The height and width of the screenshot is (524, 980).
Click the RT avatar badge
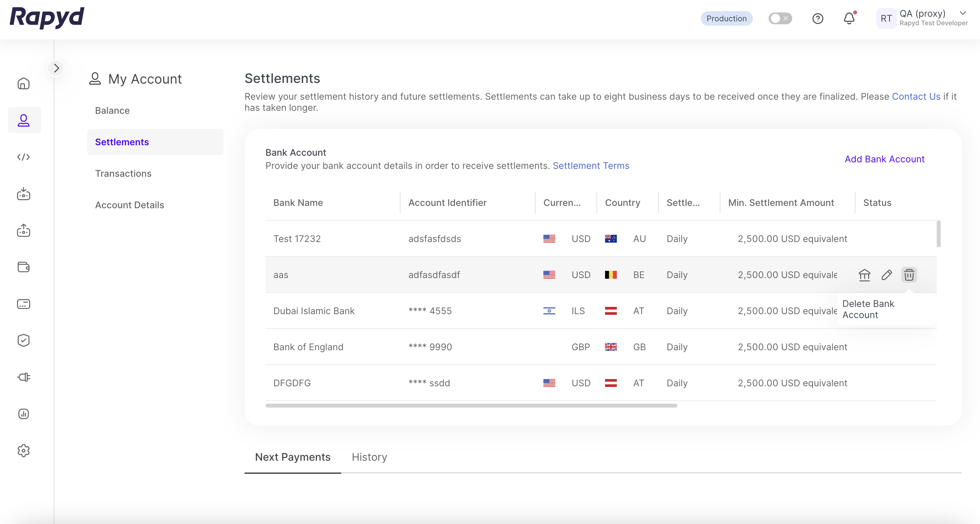886,18
